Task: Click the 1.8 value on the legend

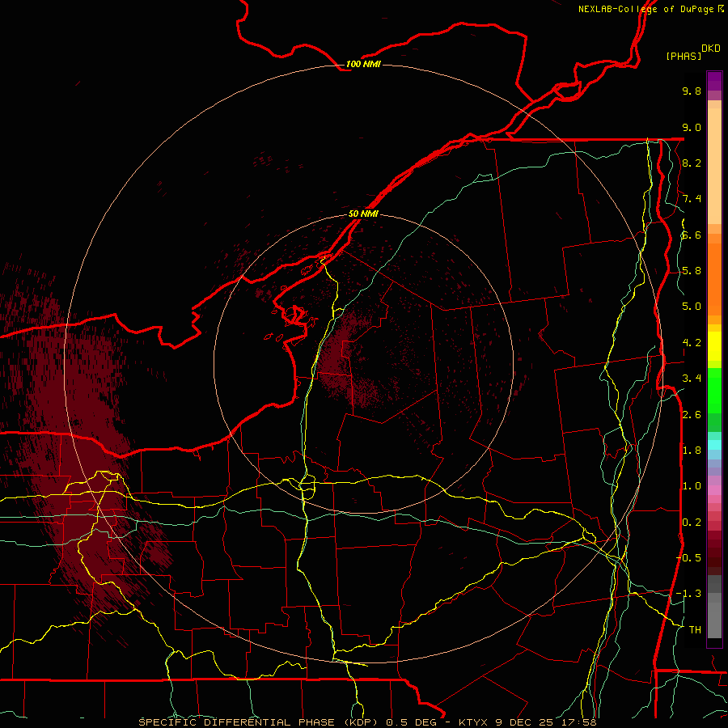Action: (x=692, y=451)
